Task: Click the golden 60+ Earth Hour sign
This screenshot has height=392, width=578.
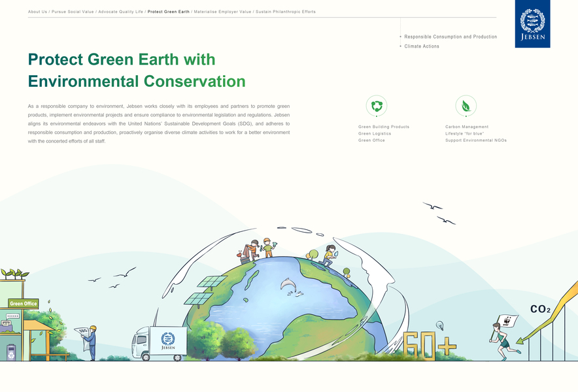Action: click(430, 346)
